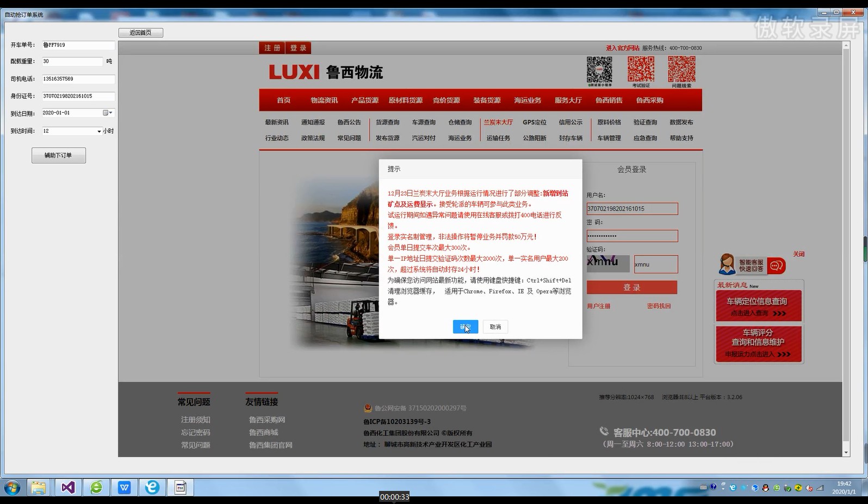This screenshot has height=504, width=868.
Task: Open the 首页 menu item
Action: click(283, 100)
